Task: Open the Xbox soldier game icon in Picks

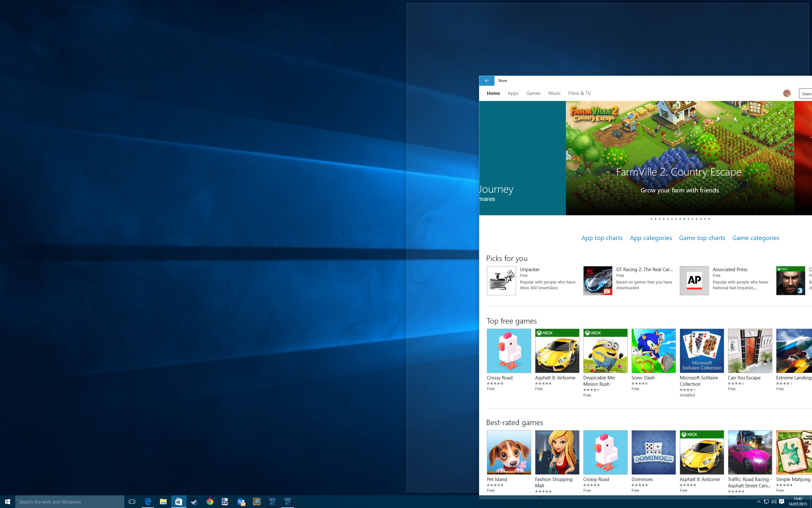Action: click(790, 281)
